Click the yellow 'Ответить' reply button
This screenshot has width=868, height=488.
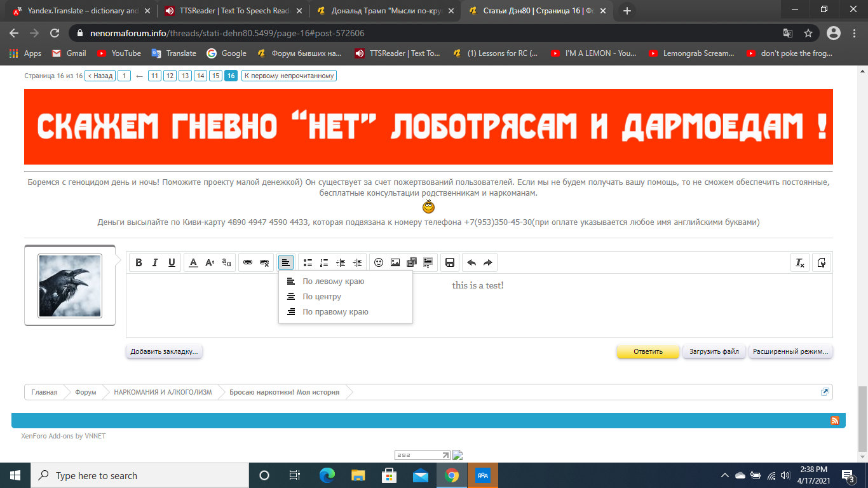[x=648, y=351]
